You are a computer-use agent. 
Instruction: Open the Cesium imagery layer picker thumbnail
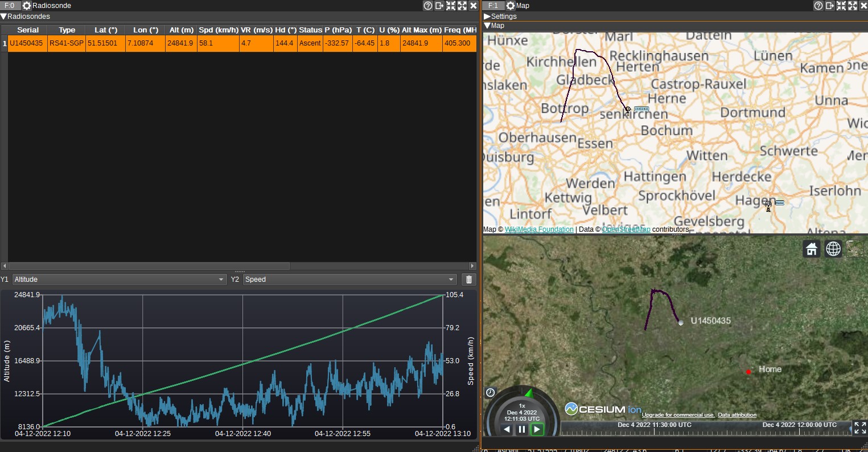pos(855,249)
